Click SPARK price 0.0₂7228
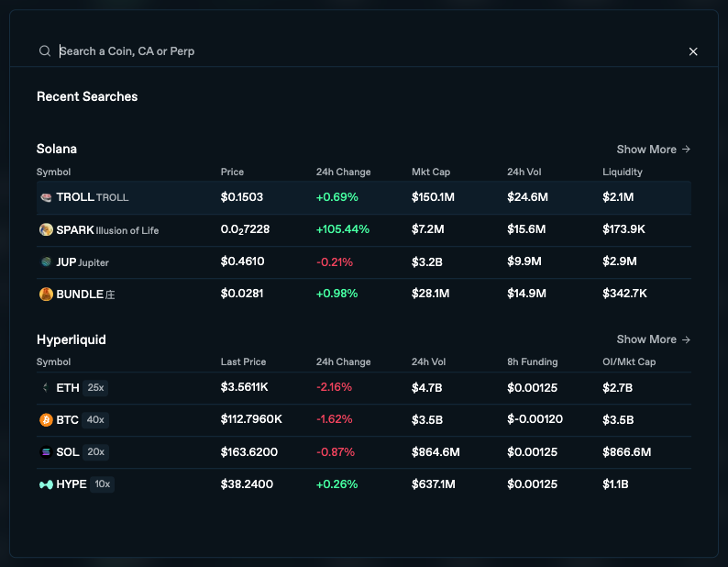728x567 pixels. coord(245,229)
